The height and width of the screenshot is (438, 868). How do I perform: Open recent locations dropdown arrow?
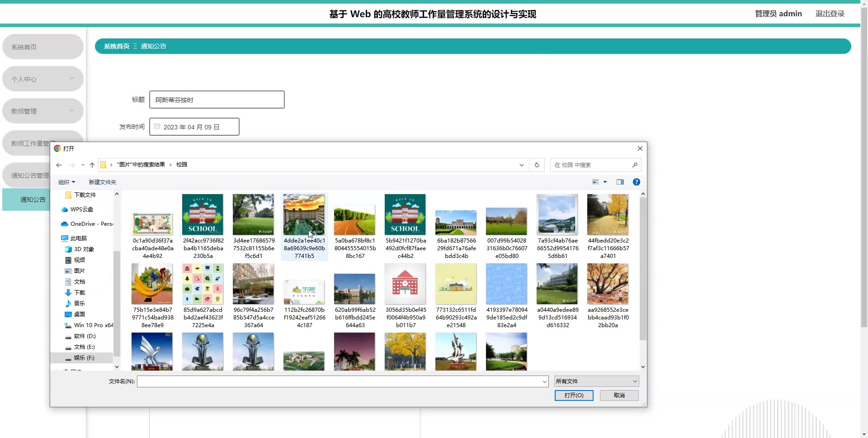pyautogui.click(x=83, y=165)
